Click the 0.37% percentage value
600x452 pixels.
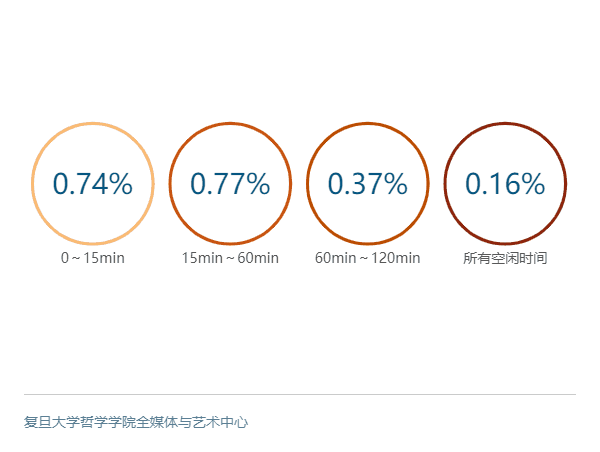(x=368, y=184)
